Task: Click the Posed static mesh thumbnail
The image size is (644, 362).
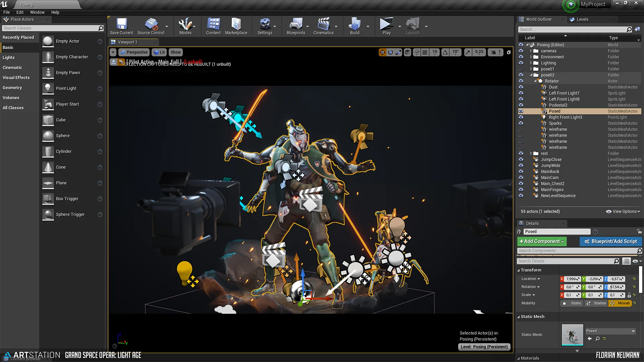Action: pyautogui.click(x=572, y=335)
